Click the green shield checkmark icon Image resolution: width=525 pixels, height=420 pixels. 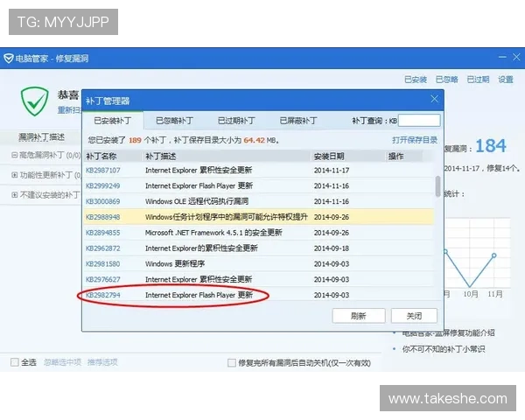[x=34, y=101]
